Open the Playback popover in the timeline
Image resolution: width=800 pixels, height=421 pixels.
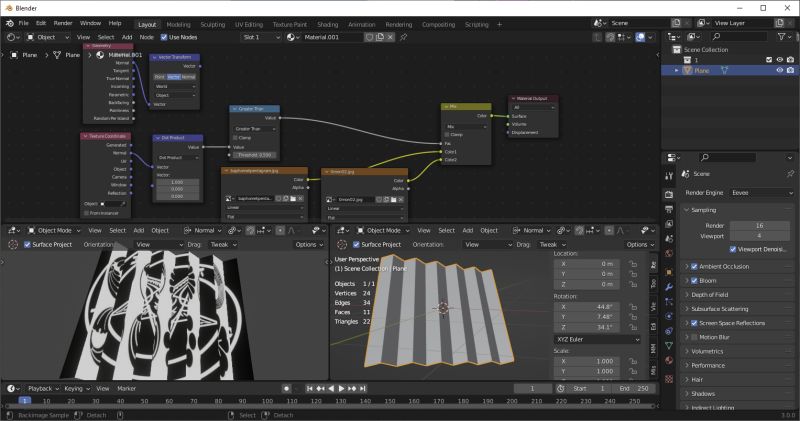[43, 389]
